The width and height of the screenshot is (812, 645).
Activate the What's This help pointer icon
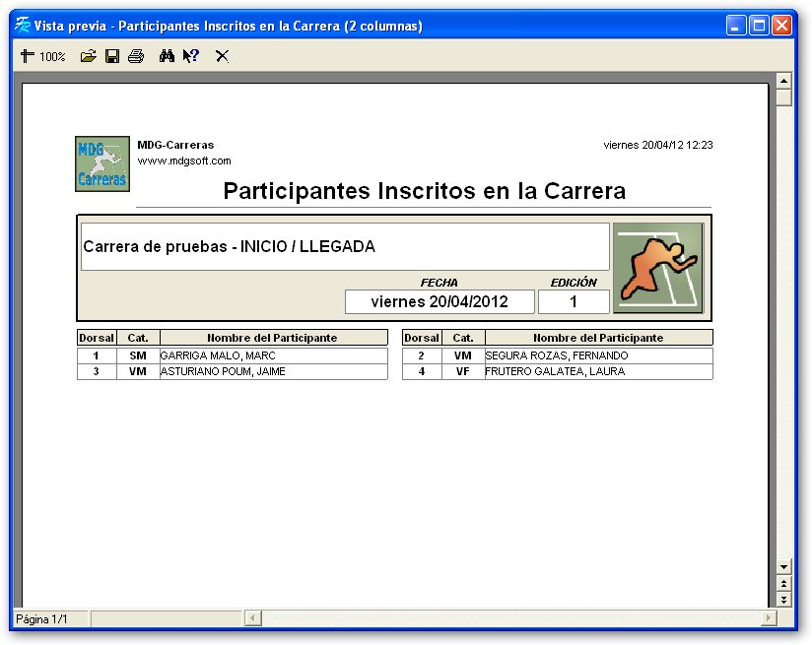(x=191, y=56)
